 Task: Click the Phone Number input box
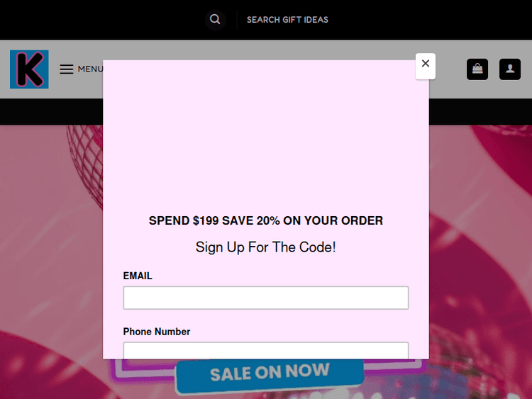(x=266, y=351)
